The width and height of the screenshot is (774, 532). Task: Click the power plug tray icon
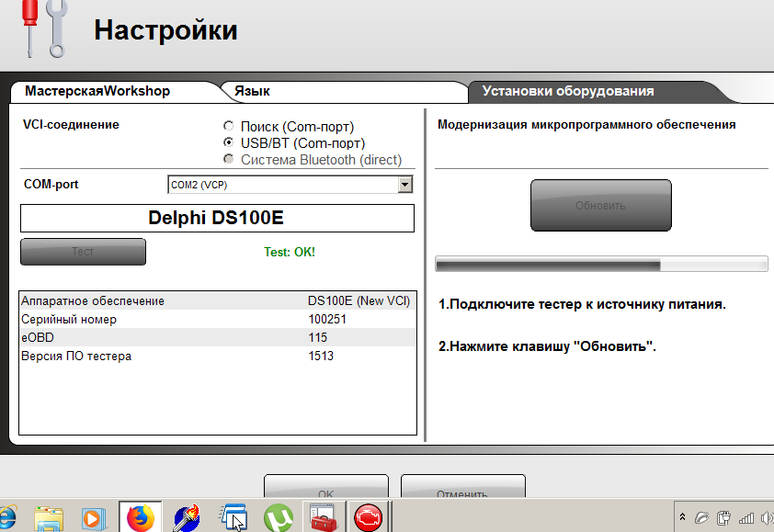[723, 517]
